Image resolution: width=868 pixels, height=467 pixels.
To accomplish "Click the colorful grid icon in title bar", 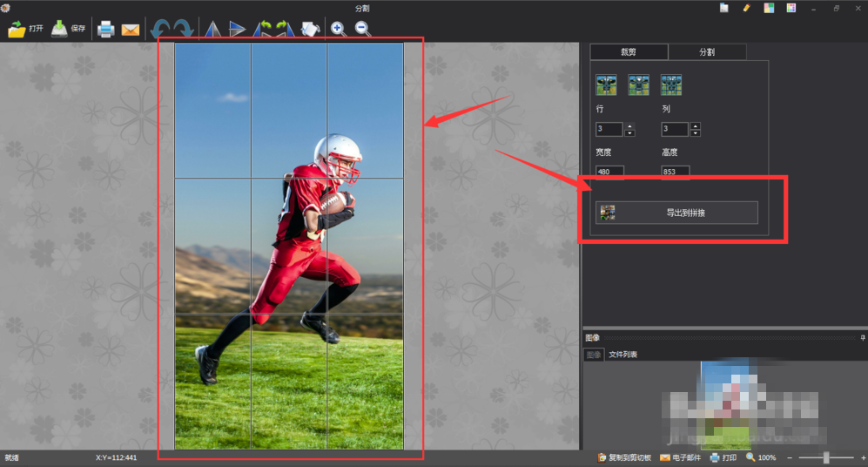I will (791, 8).
